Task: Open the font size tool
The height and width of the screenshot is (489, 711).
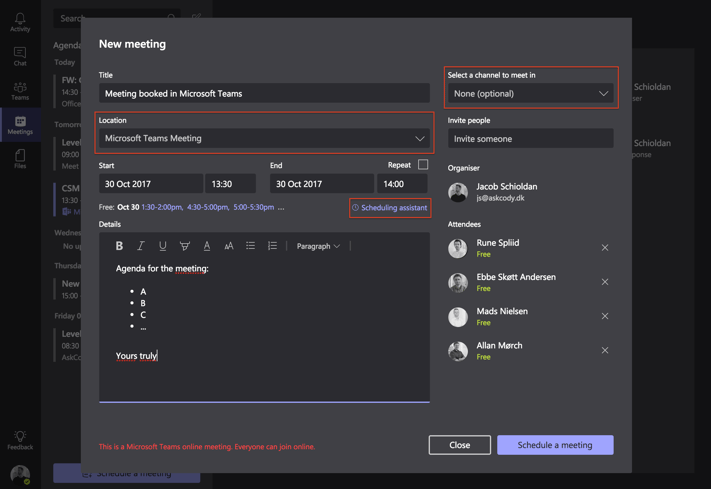Action: [229, 246]
